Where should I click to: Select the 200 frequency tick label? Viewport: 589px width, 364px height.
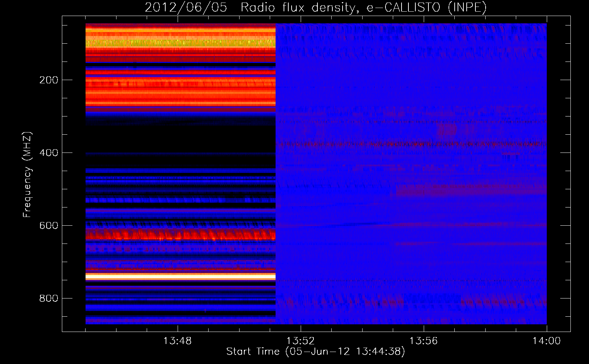[49, 80]
